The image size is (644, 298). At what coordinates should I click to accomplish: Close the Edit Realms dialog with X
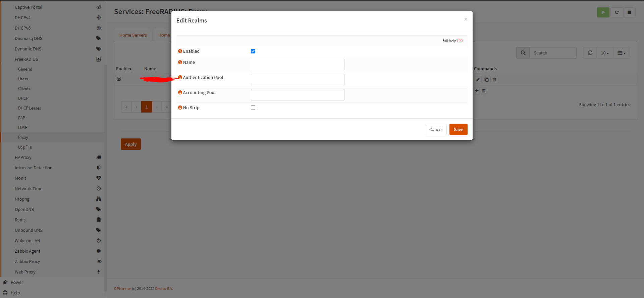point(466,19)
